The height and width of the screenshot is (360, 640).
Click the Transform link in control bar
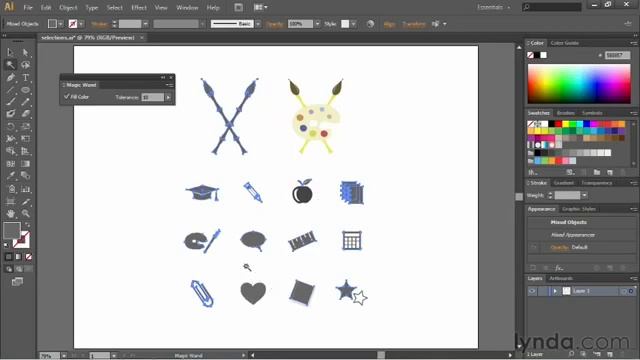pos(414,24)
